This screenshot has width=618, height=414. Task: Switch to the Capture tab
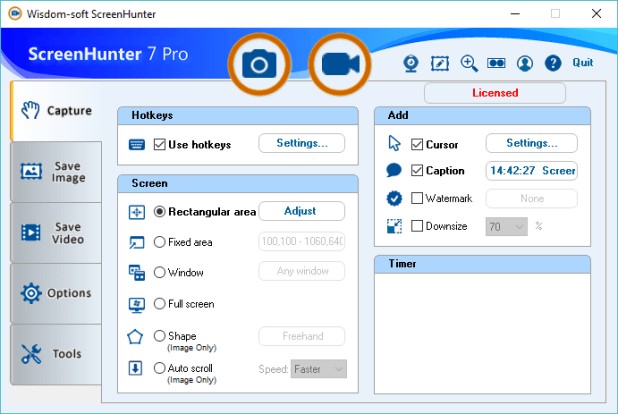(56, 111)
